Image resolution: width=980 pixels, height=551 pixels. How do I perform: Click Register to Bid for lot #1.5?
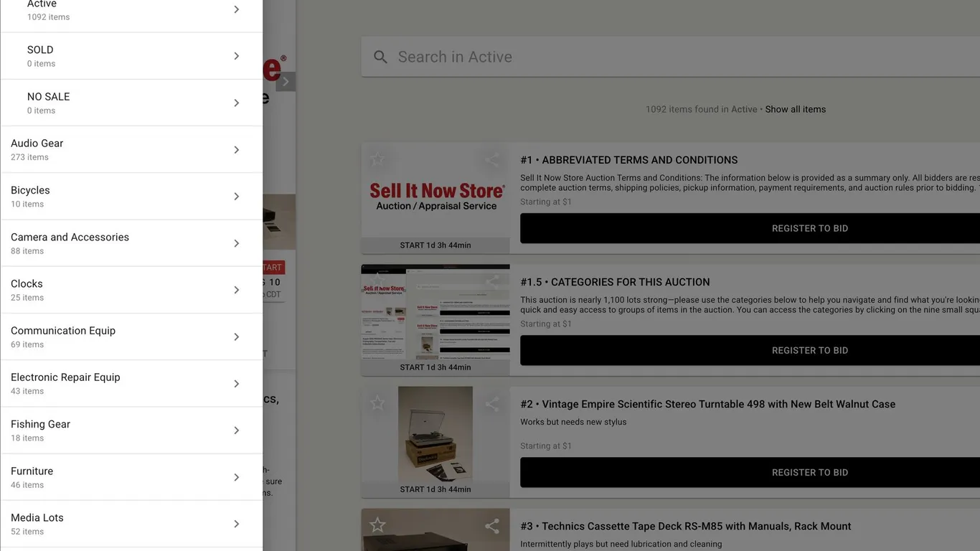(x=750, y=350)
